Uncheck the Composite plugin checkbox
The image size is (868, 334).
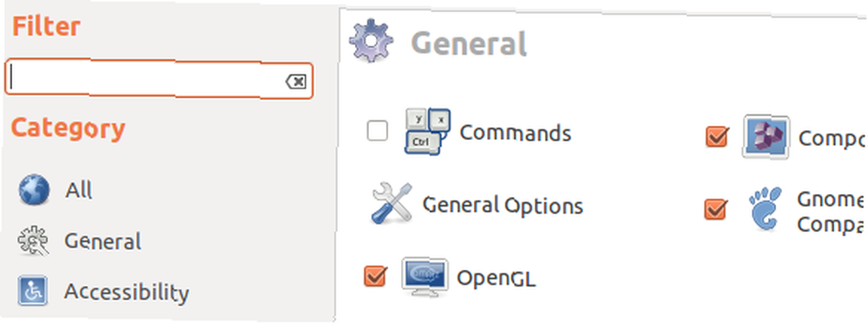click(717, 136)
